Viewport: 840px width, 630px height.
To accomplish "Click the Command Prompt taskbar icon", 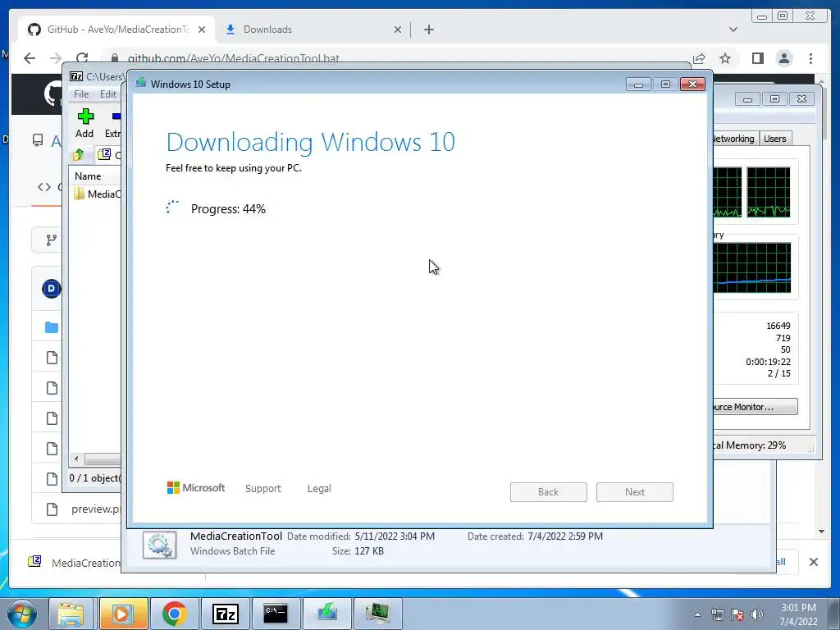I will pos(276,614).
